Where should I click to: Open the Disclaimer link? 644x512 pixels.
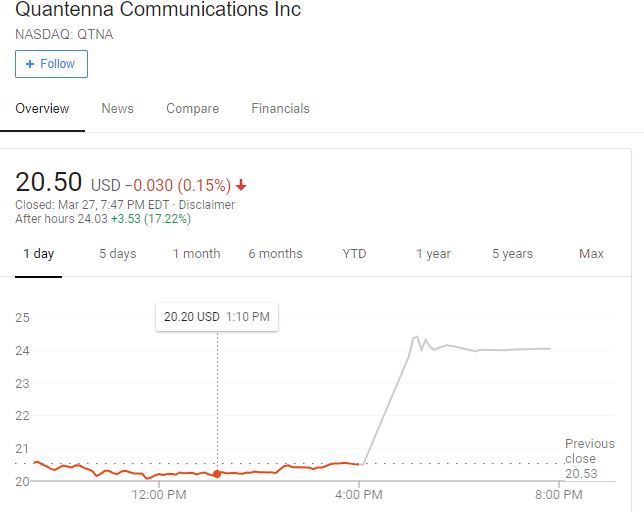click(x=207, y=205)
